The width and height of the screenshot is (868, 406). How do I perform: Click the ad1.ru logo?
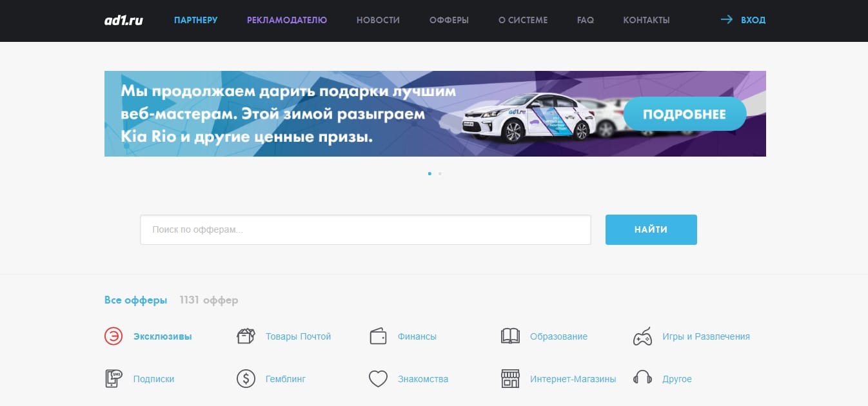click(124, 20)
